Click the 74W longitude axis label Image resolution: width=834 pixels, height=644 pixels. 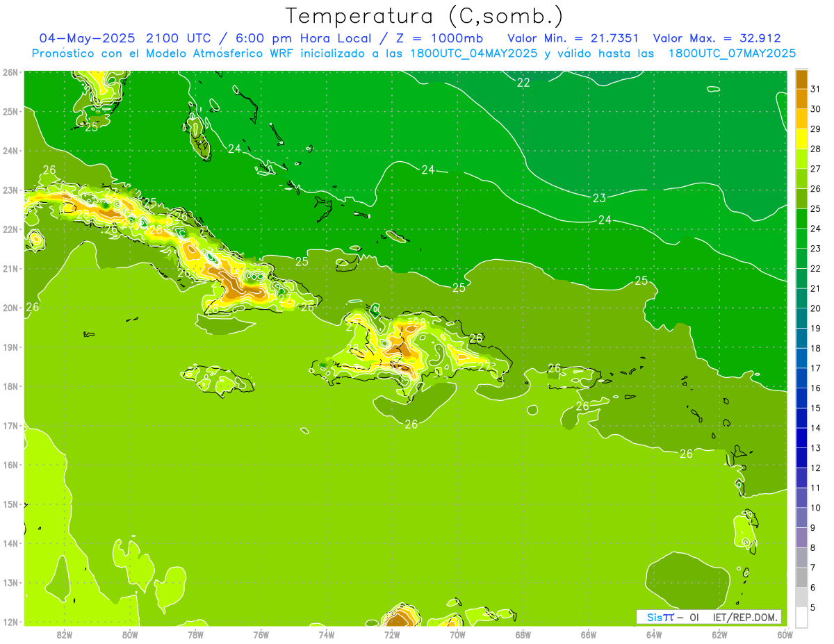[x=327, y=634]
